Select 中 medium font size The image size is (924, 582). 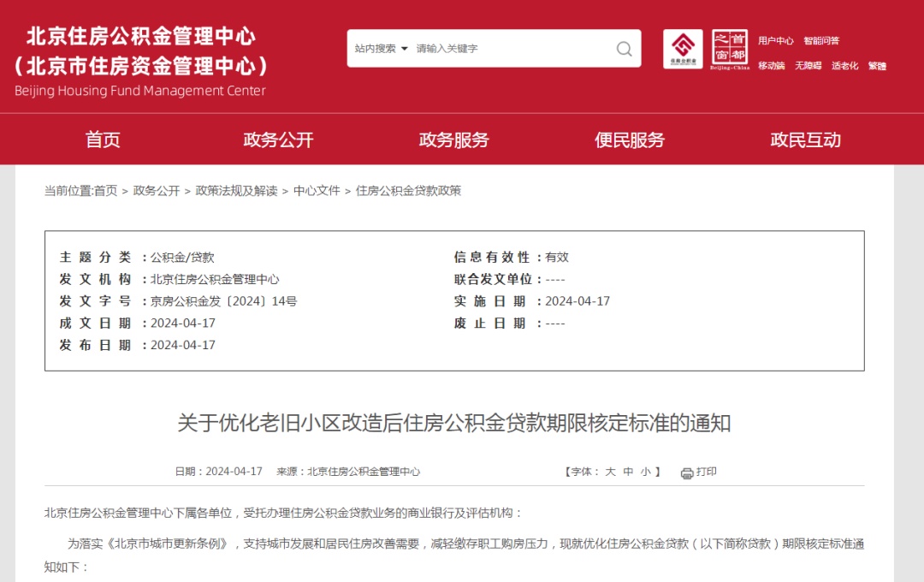pos(629,471)
